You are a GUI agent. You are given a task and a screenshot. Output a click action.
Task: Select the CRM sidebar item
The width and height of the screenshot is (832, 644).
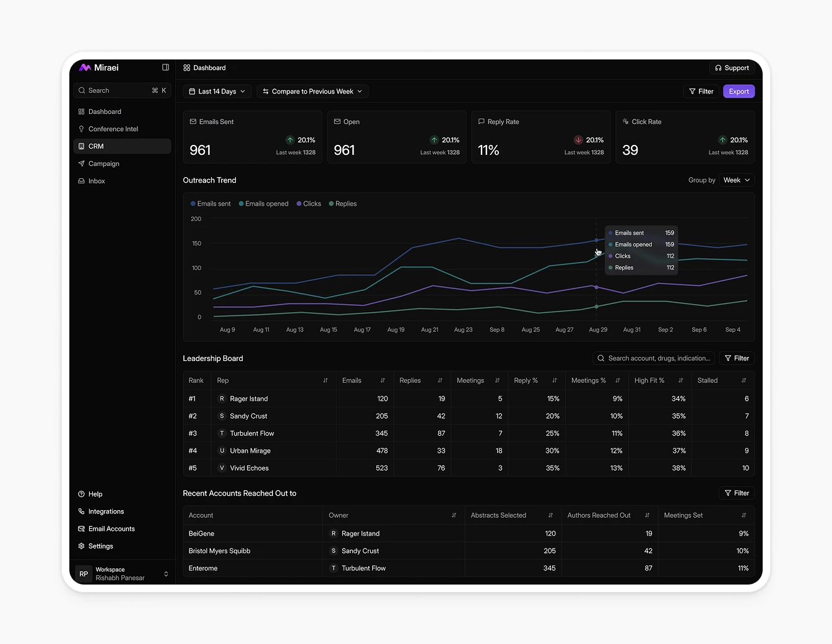pos(97,146)
